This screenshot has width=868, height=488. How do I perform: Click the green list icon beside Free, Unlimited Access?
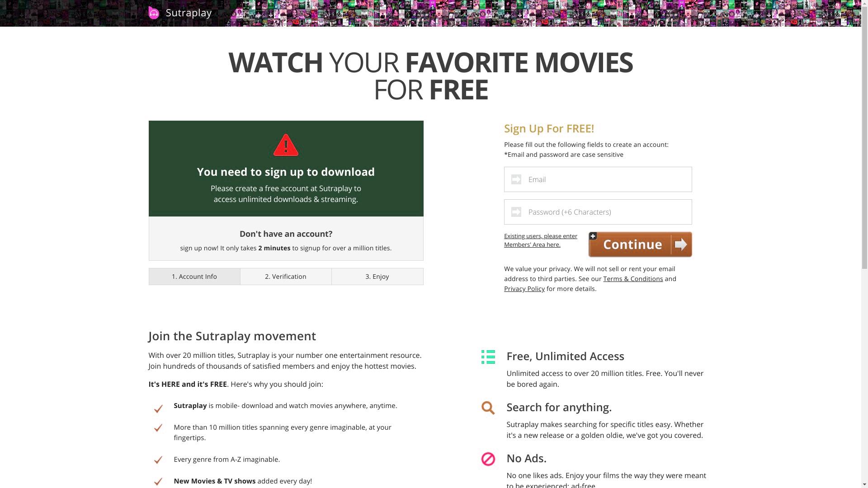(x=488, y=357)
